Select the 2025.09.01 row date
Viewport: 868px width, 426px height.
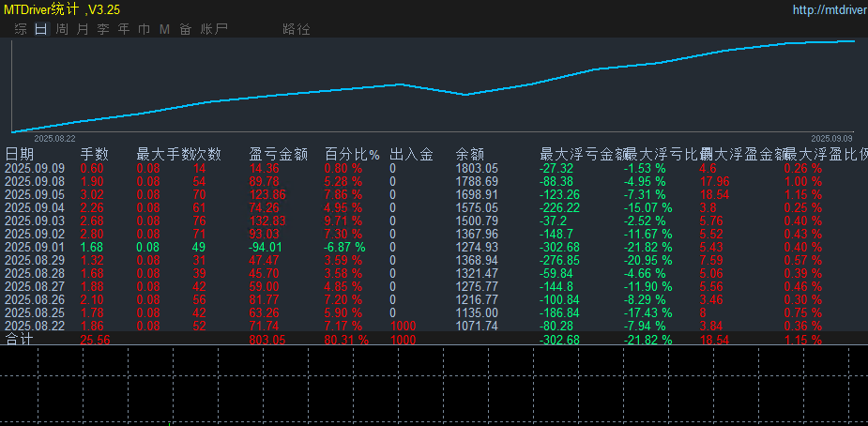coord(35,247)
